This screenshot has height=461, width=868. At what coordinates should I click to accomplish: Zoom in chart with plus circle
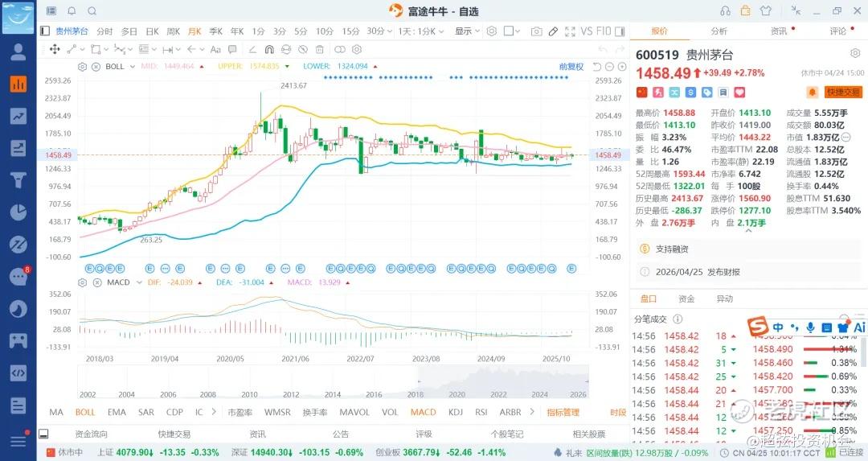(x=622, y=67)
